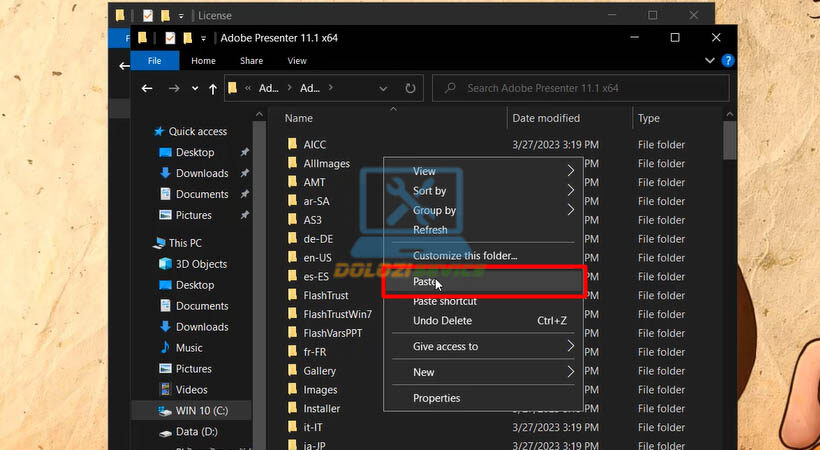Click the Help question mark icon
Image resolution: width=820 pixels, height=450 pixels.
(x=727, y=61)
